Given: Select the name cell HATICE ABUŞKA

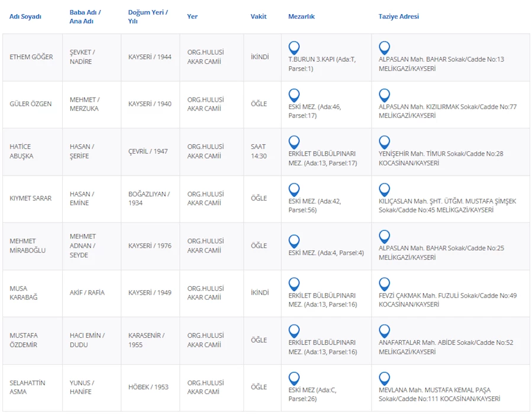Looking at the screenshot, I should 21,151.
